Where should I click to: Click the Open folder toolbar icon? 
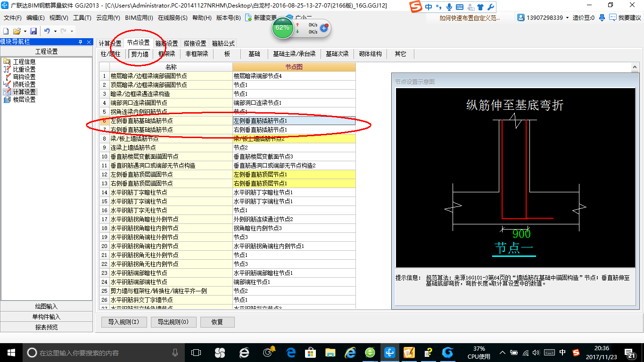[17, 31]
